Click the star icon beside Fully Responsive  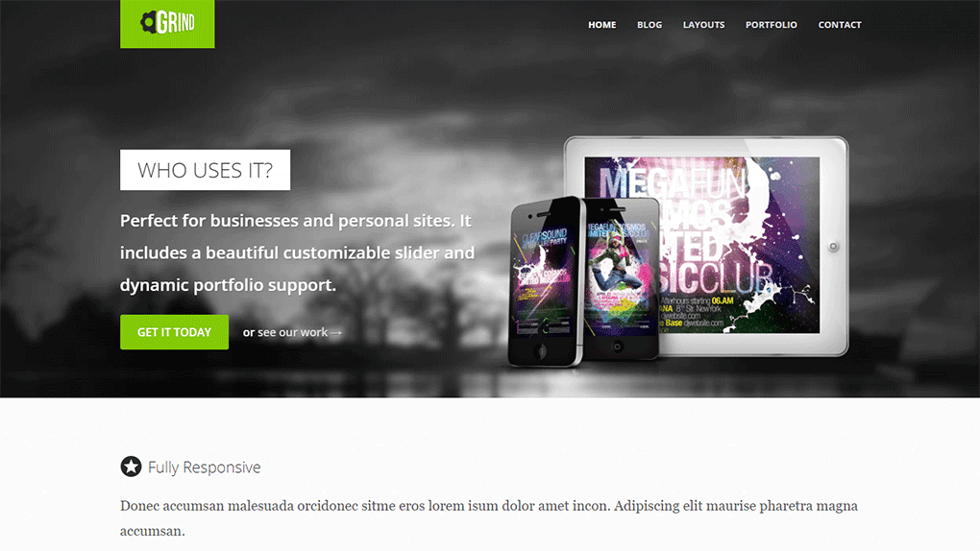click(131, 467)
